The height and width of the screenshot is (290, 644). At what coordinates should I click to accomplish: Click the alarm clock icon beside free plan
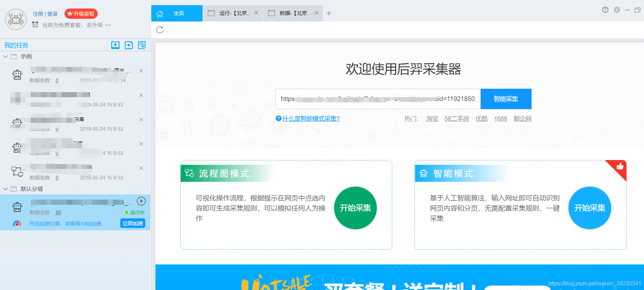(x=35, y=25)
